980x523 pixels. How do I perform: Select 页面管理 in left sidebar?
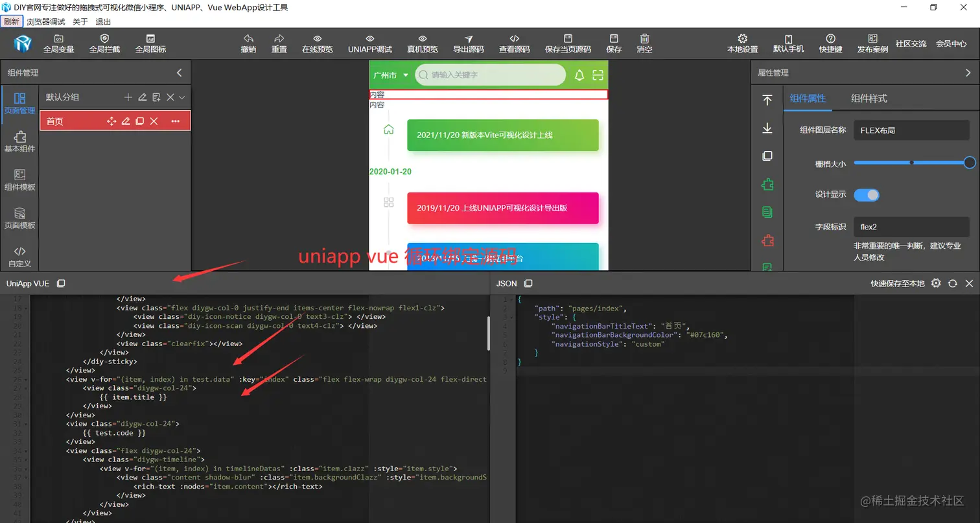coord(19,103)
